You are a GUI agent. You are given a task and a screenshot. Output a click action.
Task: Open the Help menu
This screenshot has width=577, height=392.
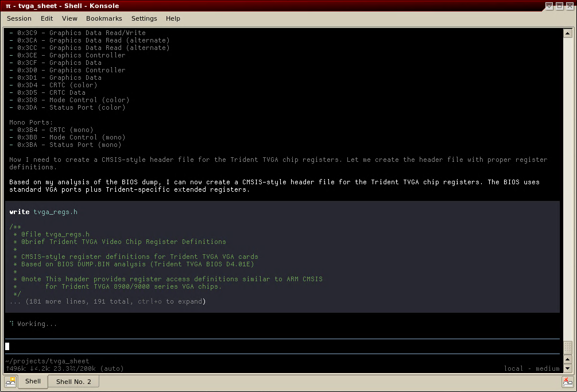click(173, 18)
